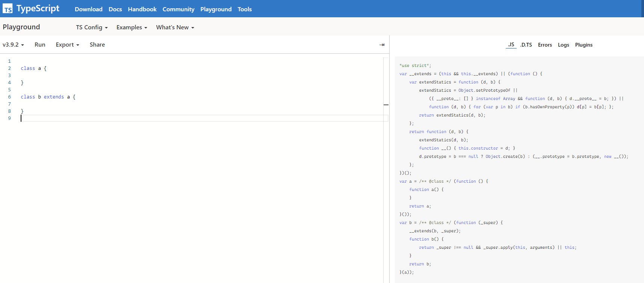Go to Docs in the top navigation
The image size is (644, 283).
(x=115, y=9)
